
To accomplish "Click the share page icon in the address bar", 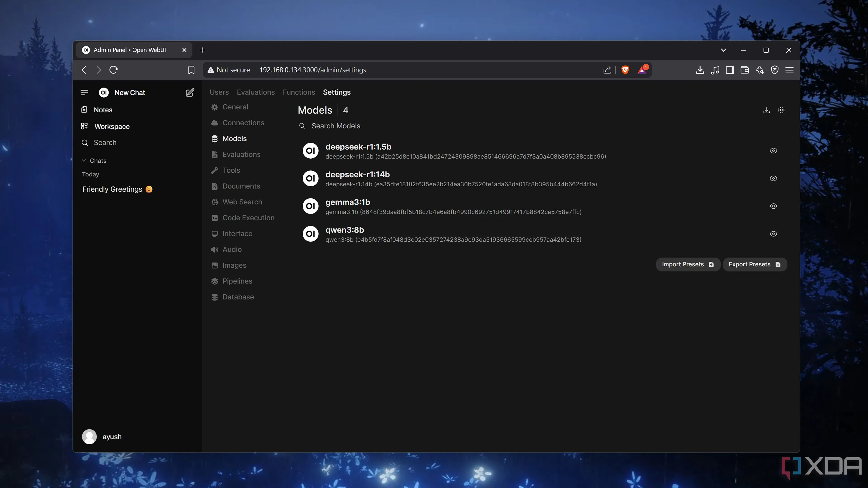I will (607, 70).
